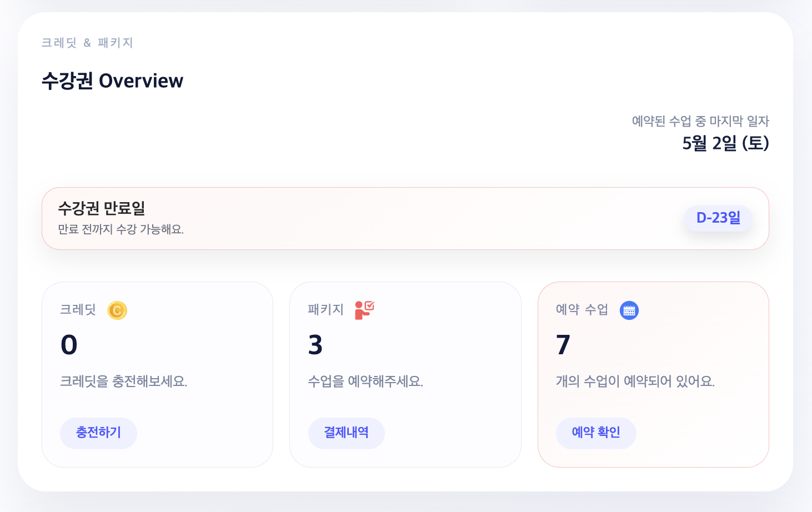Click the 수강권 Overview heading

(112, 81)
